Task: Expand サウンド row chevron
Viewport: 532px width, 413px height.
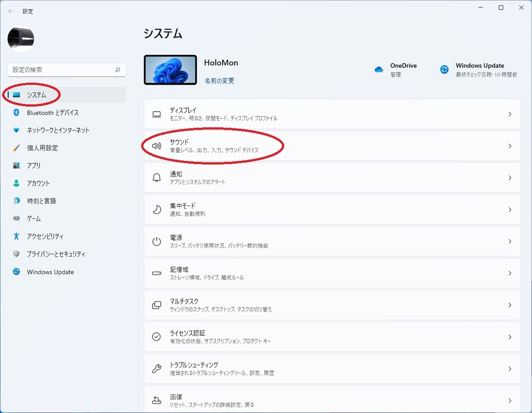Action: coord(510,146)
